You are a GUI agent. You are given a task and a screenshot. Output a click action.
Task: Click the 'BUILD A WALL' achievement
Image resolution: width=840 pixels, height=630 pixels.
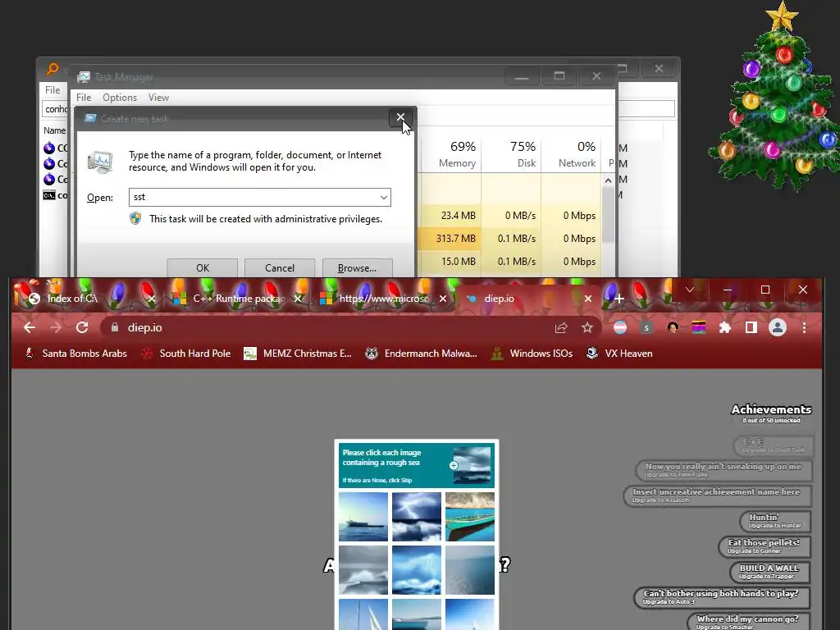(769, 572)
